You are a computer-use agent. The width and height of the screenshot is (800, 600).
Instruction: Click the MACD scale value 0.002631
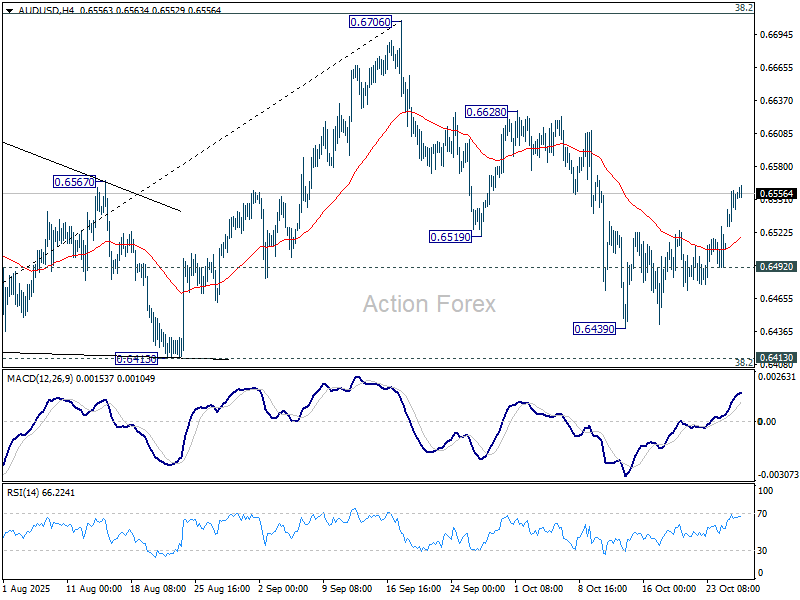[777, 377]
